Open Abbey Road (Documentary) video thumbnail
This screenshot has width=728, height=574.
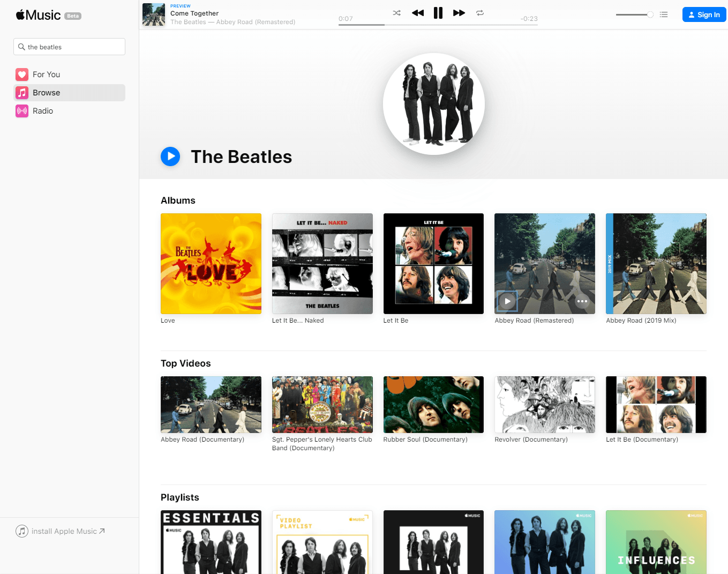point(211,405)
